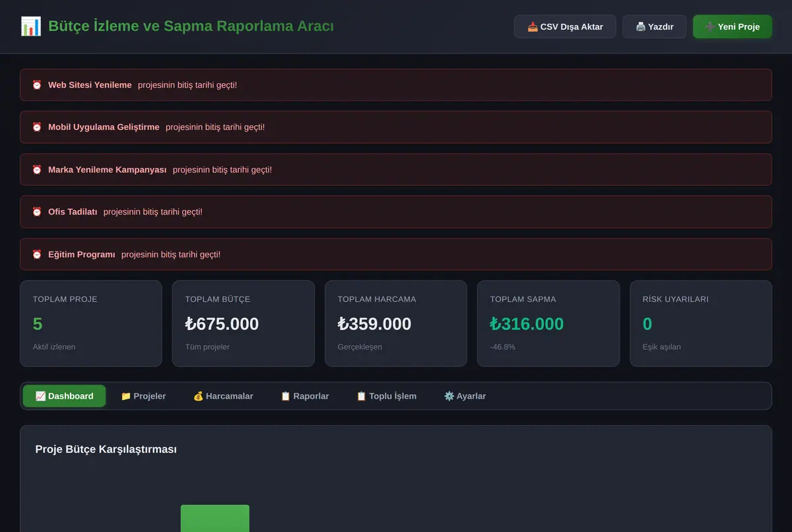Click alarm clock icon for Ofis Tadilatı
The height and width of the screenshot is (532, 792).
37,212
